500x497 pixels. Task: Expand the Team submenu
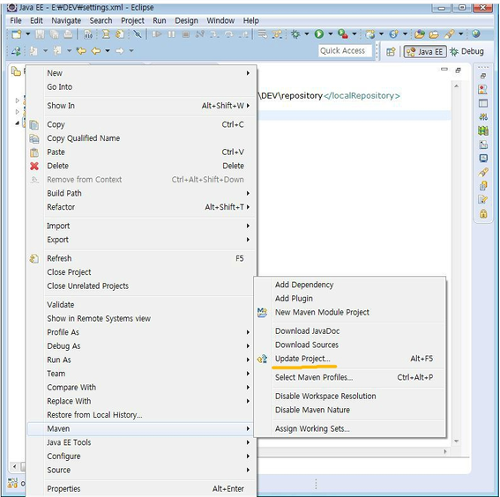pyautogui.click(x=248, y=374)
